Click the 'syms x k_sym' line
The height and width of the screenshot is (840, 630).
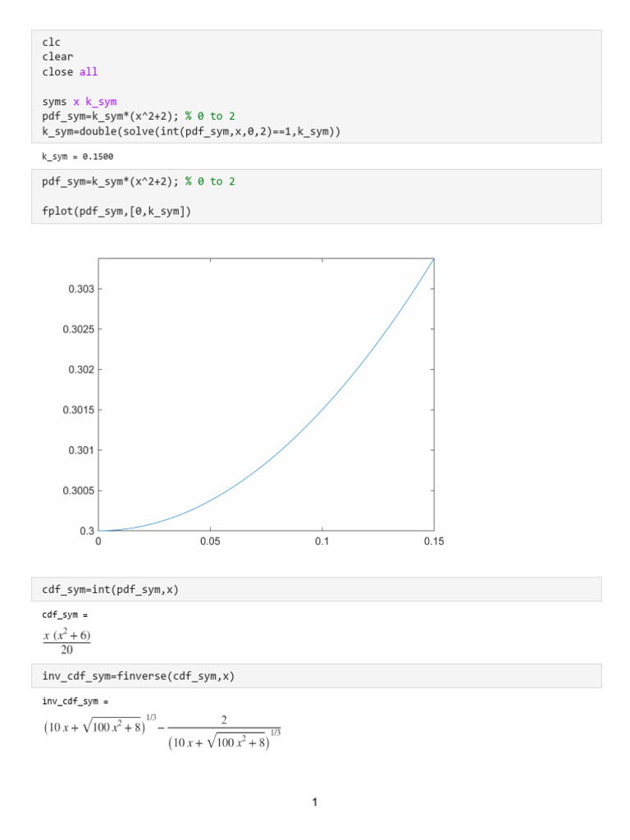80,102
